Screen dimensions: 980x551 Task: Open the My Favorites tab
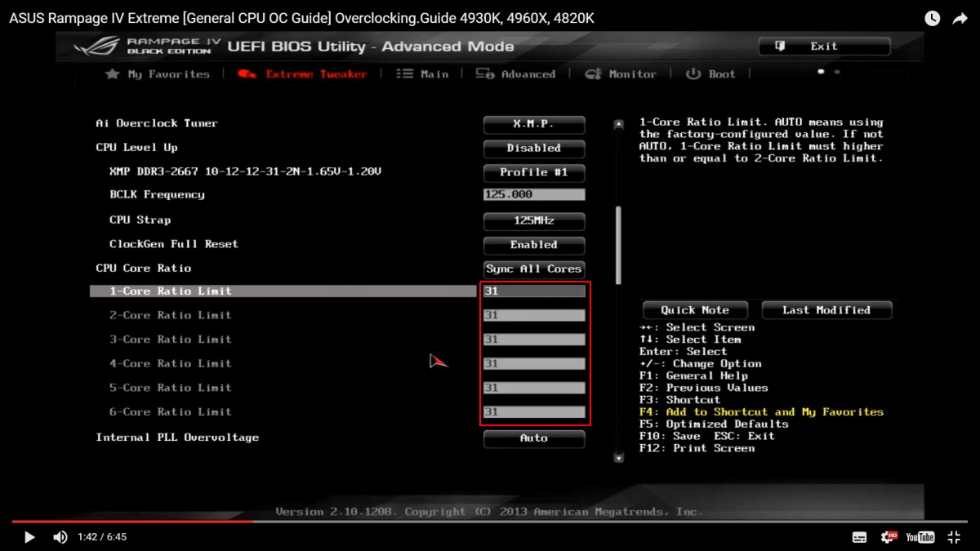[x=158, y=73]
